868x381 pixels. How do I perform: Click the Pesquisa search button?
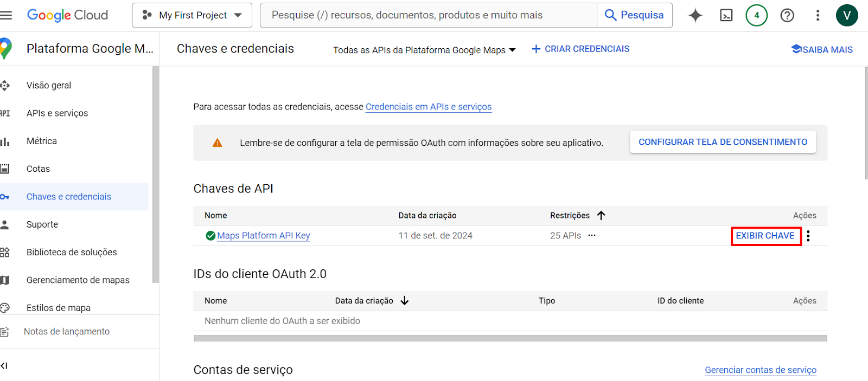[635, 15]
